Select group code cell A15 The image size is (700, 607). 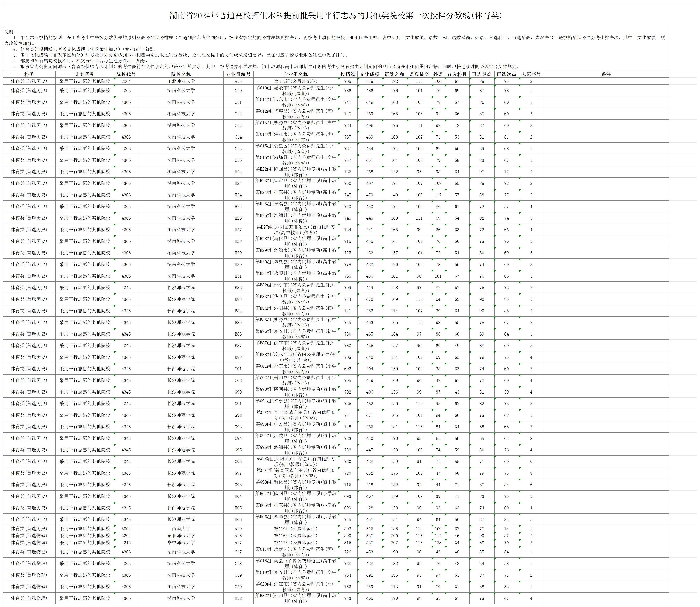[238, 81]
